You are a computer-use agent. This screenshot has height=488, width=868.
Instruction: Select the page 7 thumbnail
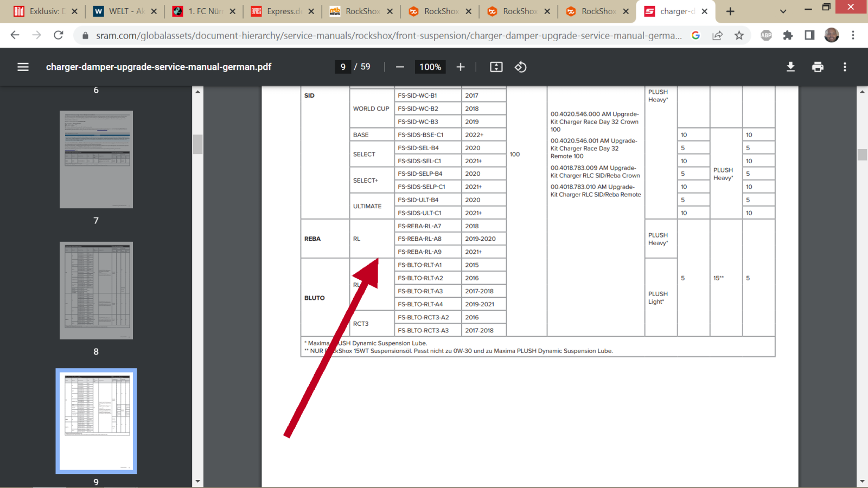click(96, 159)
